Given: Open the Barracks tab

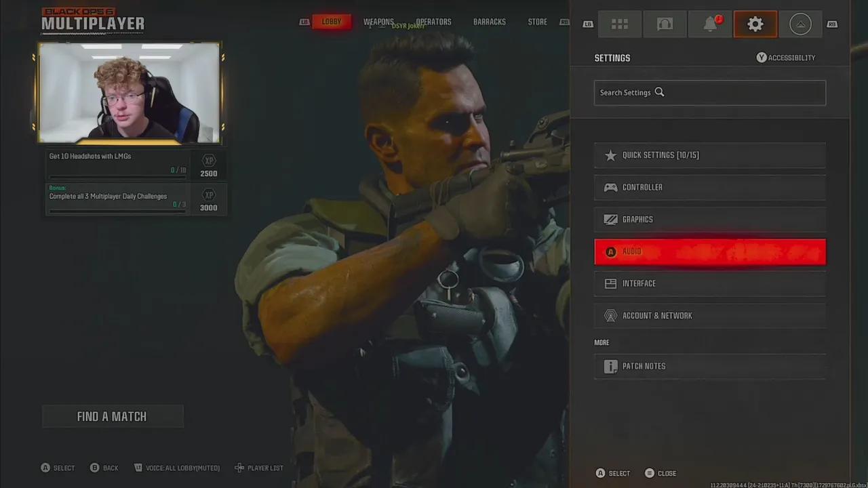Looking at the screenshot, I should (490, 22).
